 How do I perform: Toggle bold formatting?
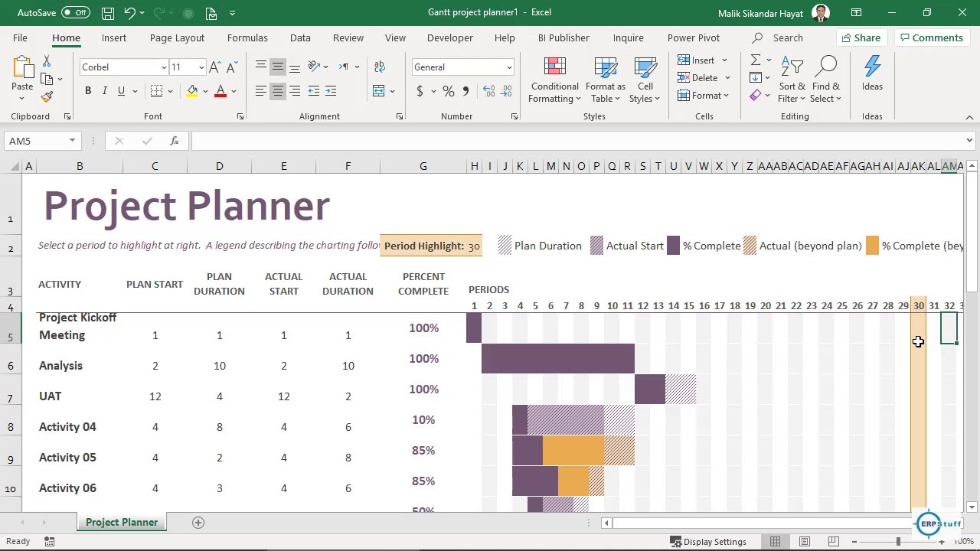87,91
